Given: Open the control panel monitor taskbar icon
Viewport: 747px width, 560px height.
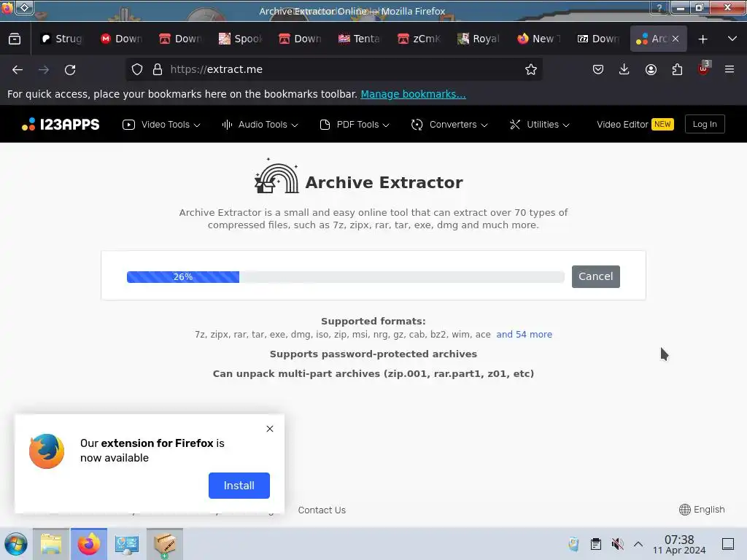Looking at the screenshot, I should [x=127, y=544].
